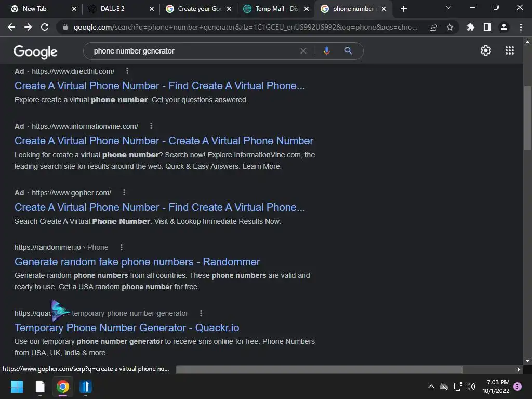The width and height of the screenshot is (532, 399).
Task: Open Generate random fake phone numbers - Randommer
Action: tap(137, 262)
